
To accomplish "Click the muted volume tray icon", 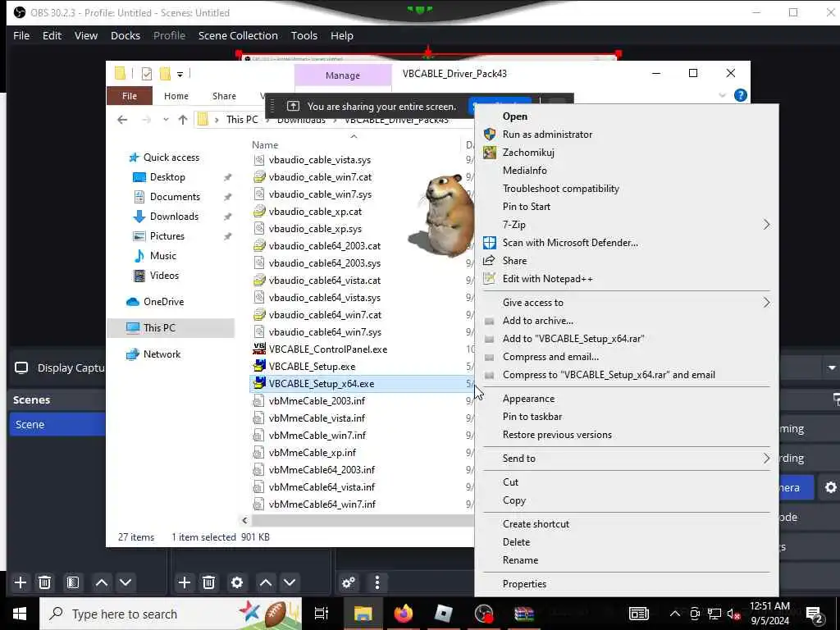I will coord(733,614).
